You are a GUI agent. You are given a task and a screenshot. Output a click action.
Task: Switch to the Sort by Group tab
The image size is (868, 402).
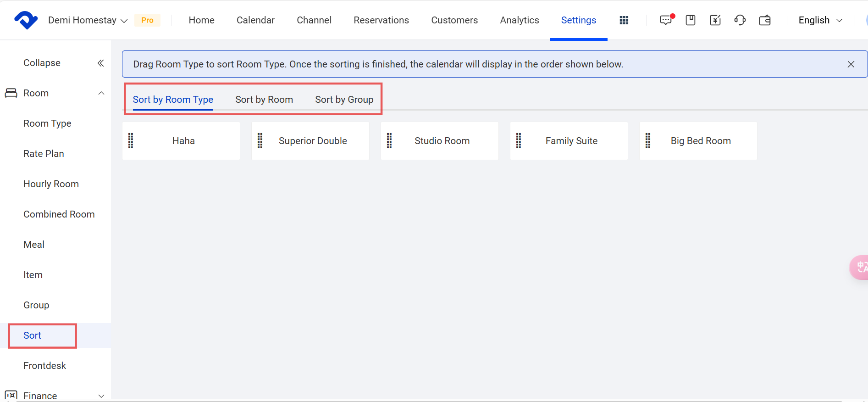pyautogui.click(x=344, y=100)
